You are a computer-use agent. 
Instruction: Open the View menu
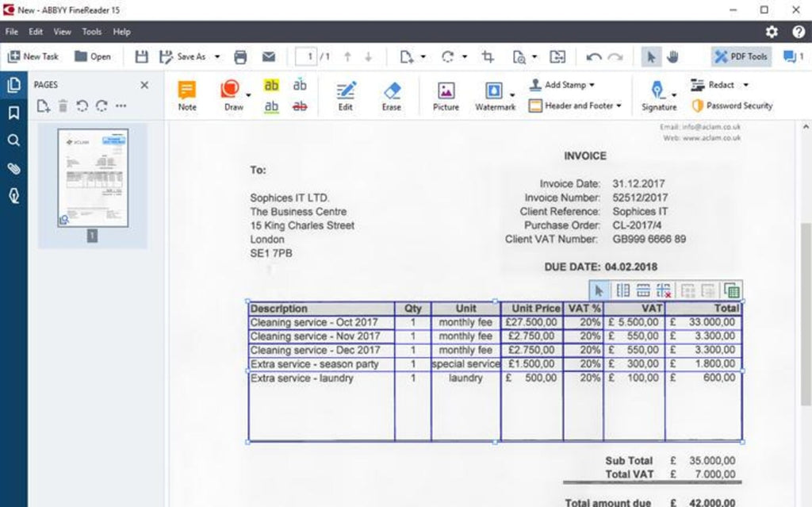tap(62, 32)
